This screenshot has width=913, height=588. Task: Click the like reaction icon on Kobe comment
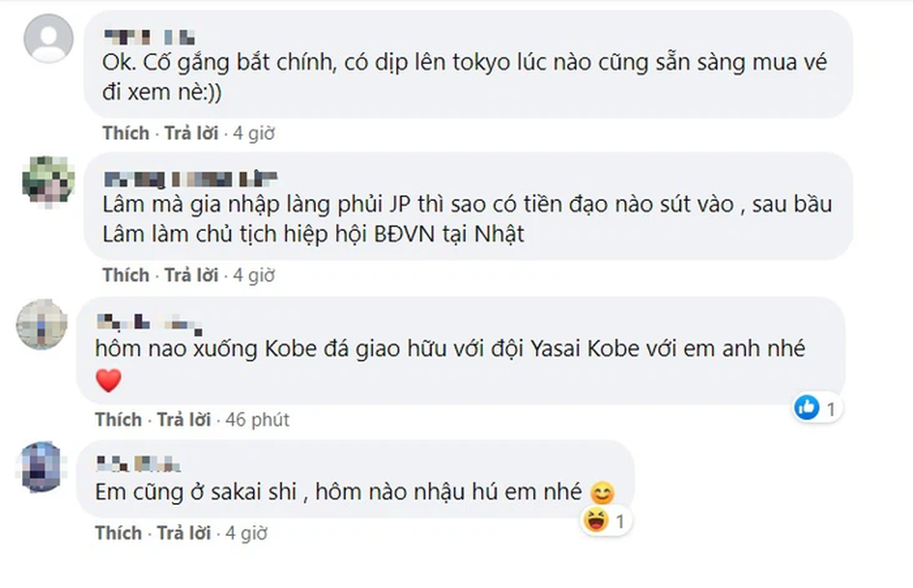pos(806,408)
